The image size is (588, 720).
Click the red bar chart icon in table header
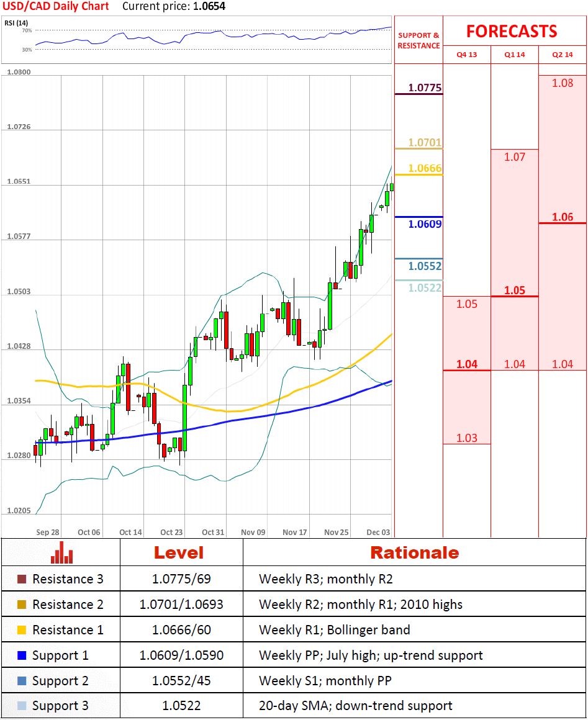[61, 552]
